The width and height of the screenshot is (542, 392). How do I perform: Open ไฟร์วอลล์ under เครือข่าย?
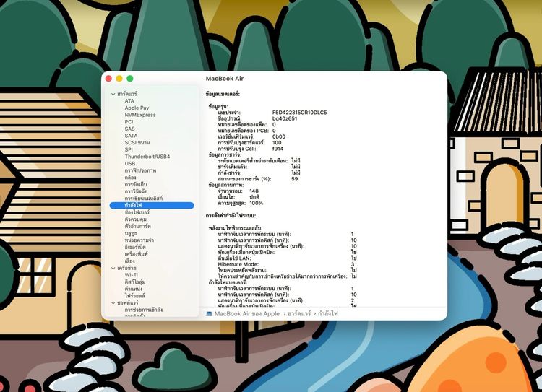tap(135, 296)
